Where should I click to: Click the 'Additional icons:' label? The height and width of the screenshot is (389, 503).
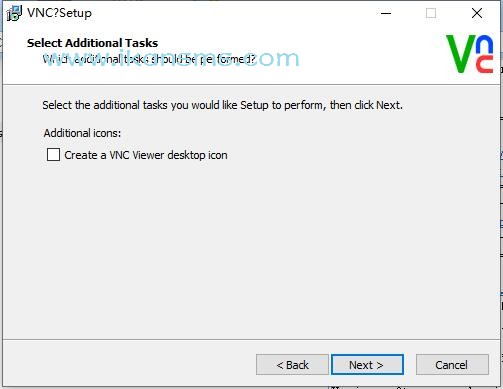[x=82, y=133]
